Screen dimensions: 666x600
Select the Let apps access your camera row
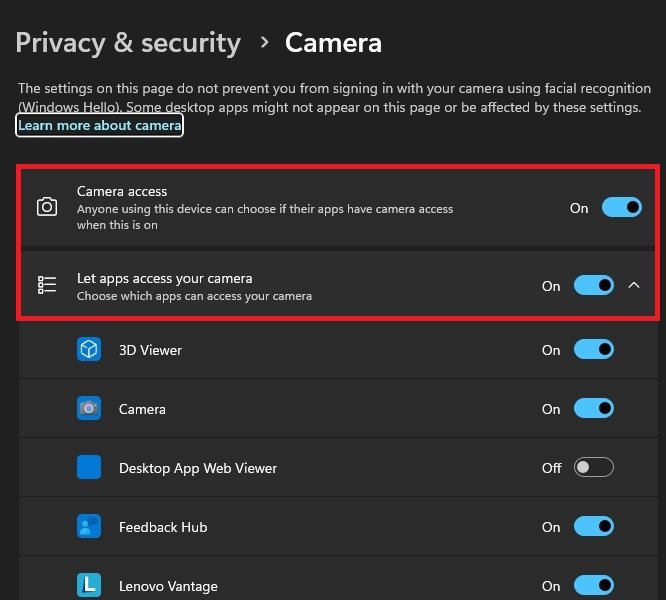coord(338,285)
